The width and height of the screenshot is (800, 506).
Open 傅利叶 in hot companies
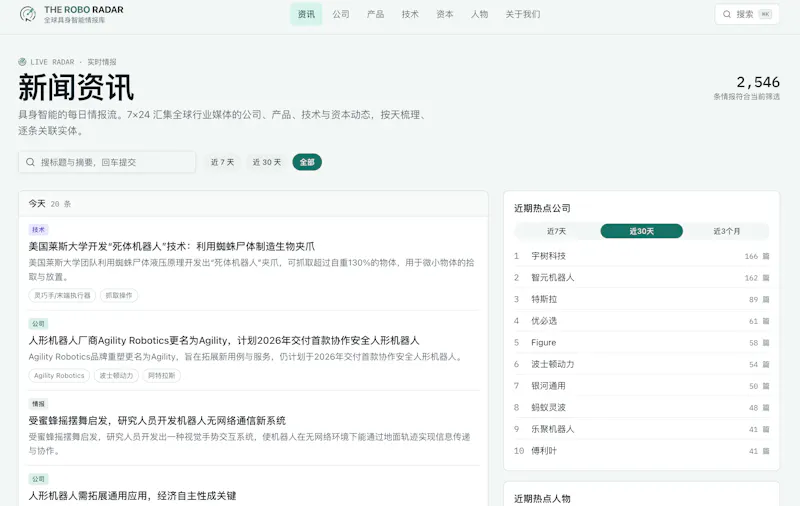pyautogui.click(x=642, y=451)
